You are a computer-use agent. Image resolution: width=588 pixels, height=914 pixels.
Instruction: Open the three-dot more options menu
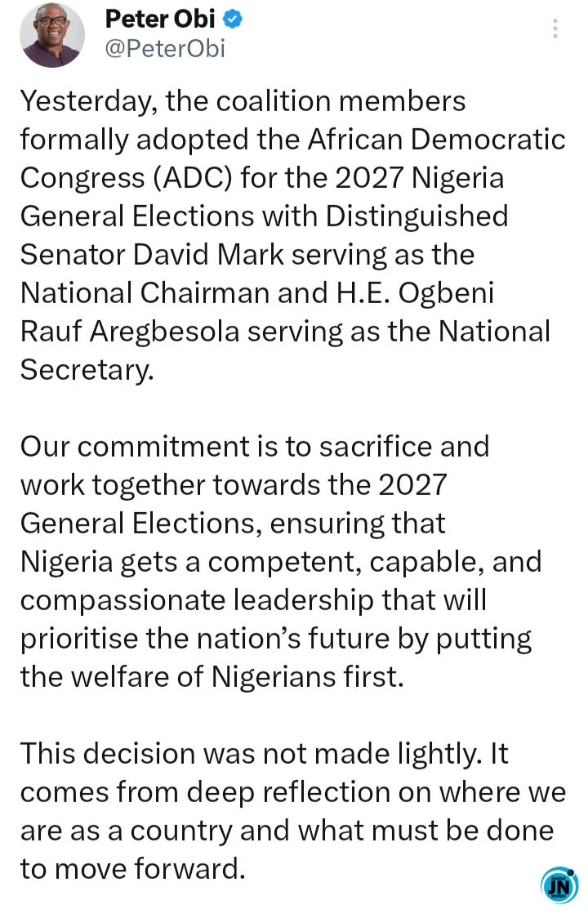pyautogui.click(x=555, y=29)
